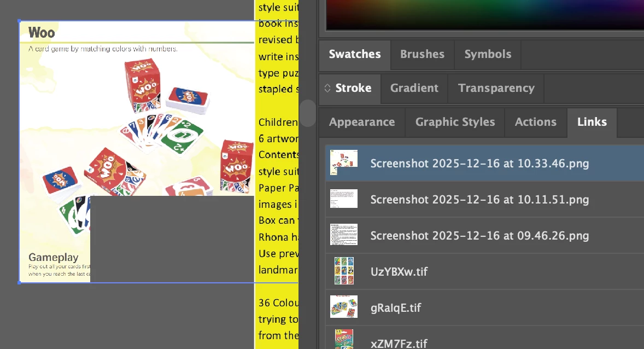The width and height of the screenshot is (644, 349).
Task: Click the UzYBXw.tif link thumbnail
Action: tap(344, 271)
